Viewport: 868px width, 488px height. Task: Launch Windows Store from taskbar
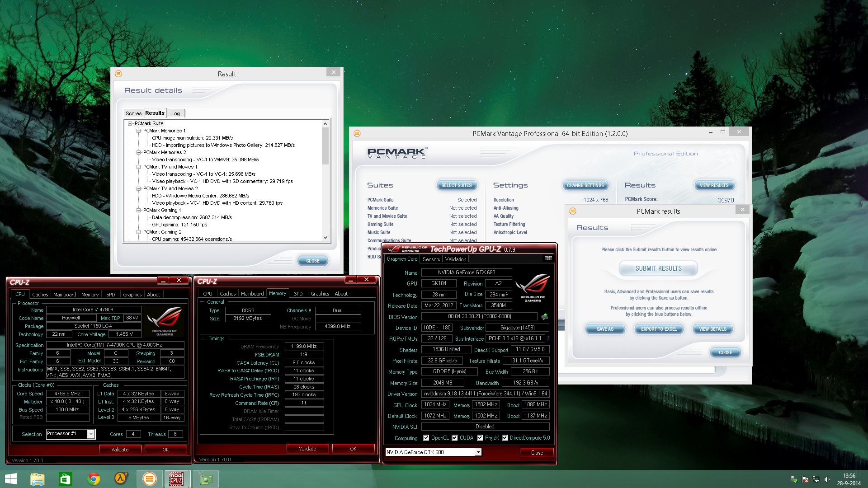pos(66,479)
